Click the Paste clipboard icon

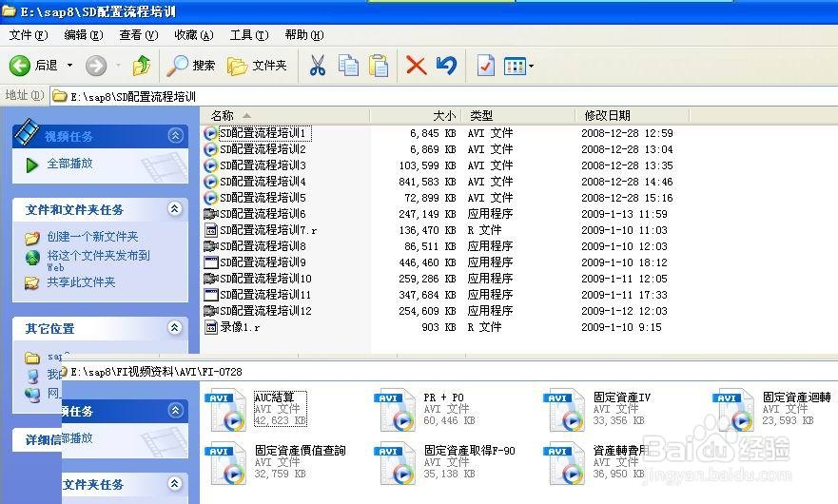click(379, 66)
